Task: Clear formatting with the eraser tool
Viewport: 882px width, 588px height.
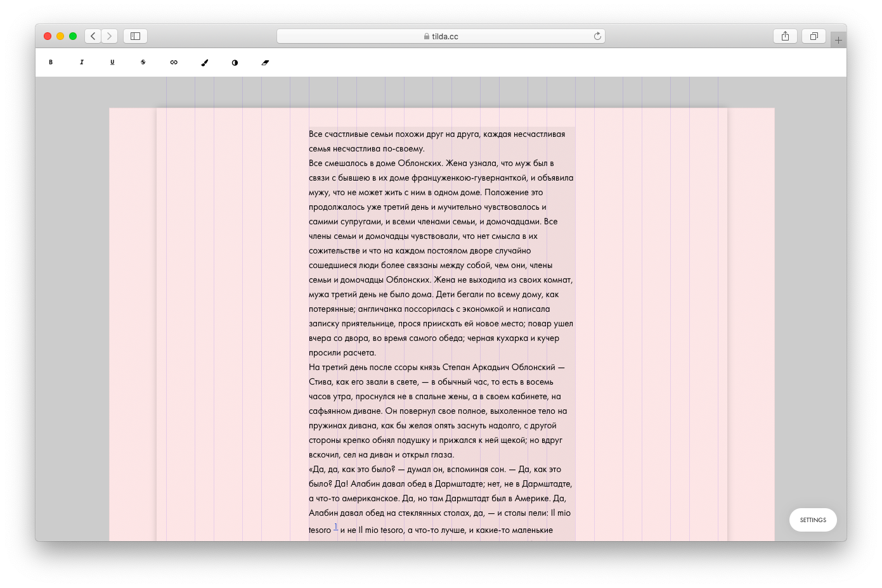Action: pyautogui.click(x=265, y=63)
